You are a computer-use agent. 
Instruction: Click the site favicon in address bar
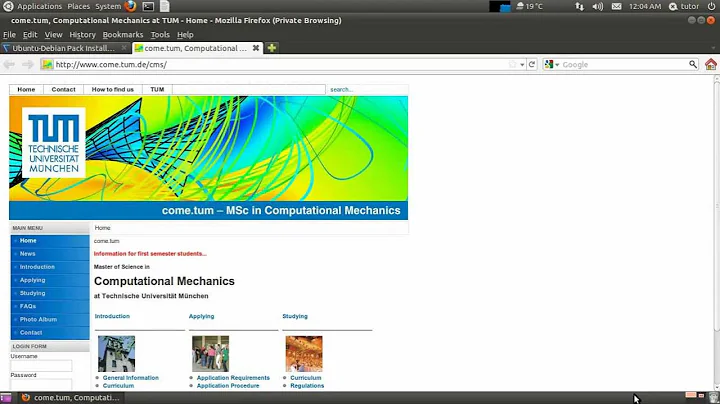click(x=47, y=64)
